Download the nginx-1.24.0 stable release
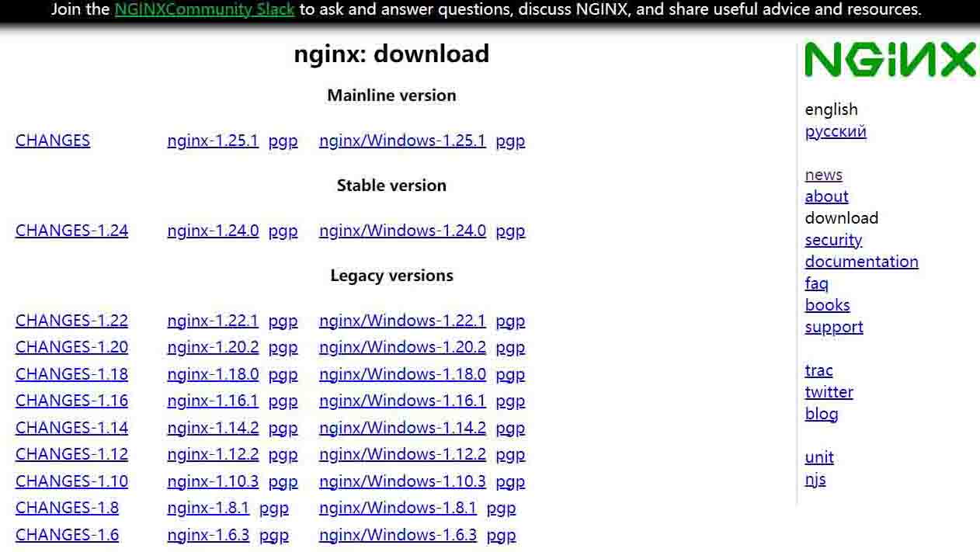 coord(212,231)
